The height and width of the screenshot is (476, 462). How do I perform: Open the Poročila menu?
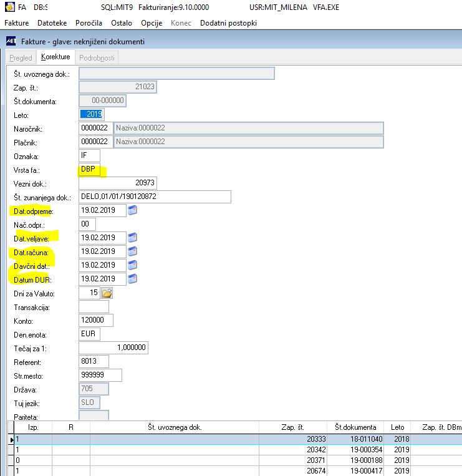click(x=89, y=23)
